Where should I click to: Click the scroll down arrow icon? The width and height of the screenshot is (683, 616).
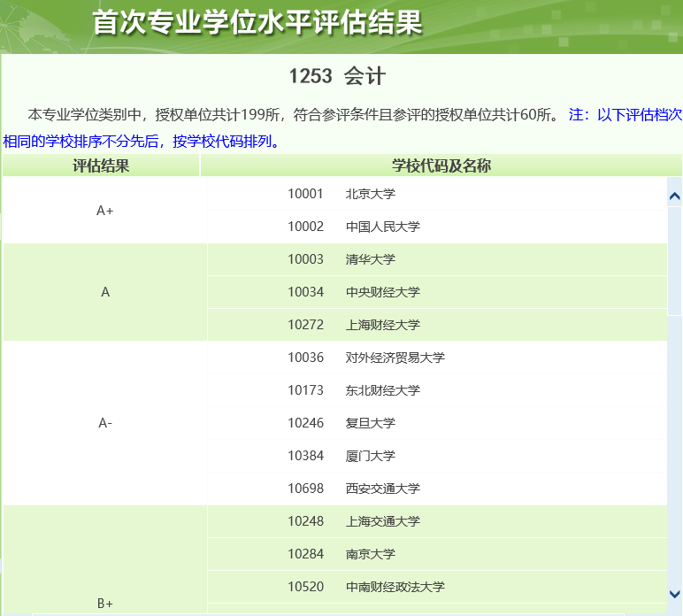[674, 593]
